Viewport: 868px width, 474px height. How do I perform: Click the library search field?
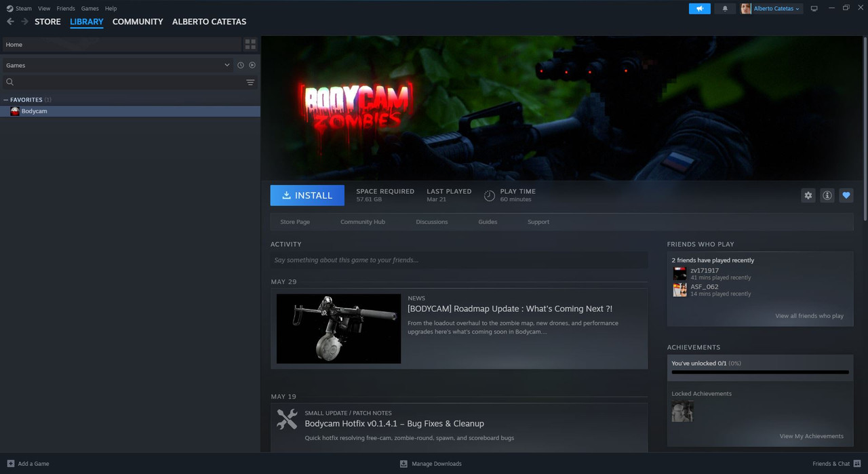click(x=130, y=82)
